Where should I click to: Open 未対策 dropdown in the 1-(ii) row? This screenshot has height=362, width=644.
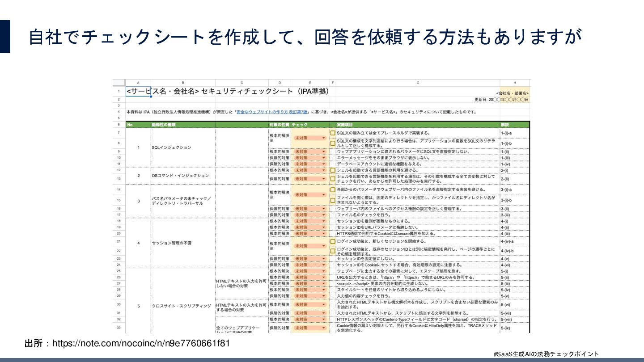coord(310,152)
